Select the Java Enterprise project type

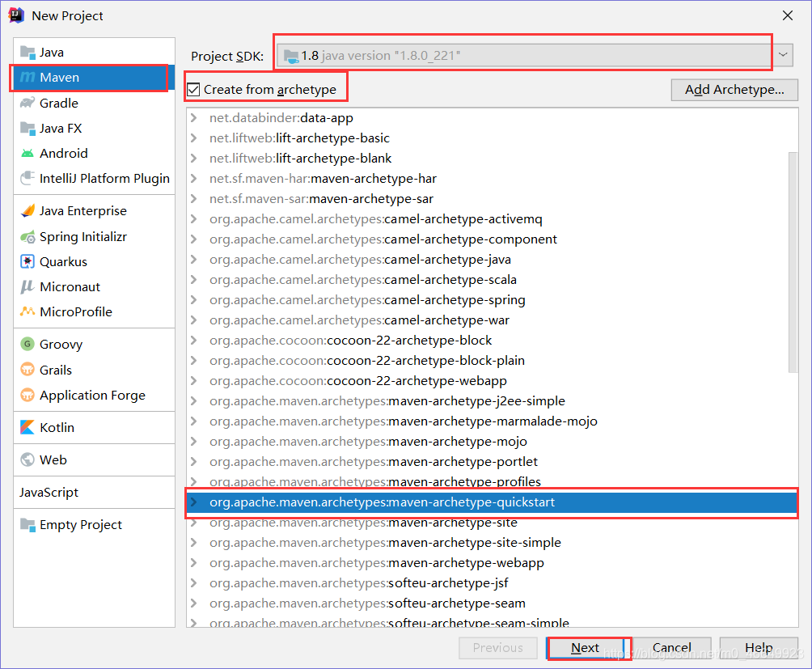[95, 211]
